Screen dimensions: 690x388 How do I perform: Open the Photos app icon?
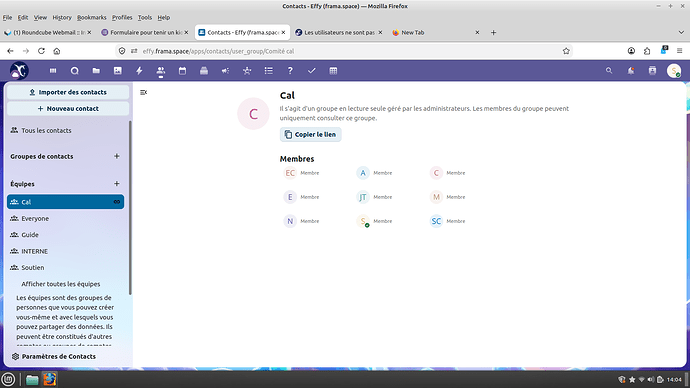click(117, 70)
